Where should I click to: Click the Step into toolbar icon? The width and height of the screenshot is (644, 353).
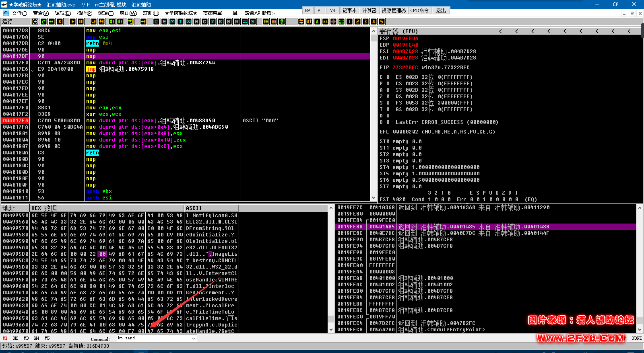point(93,22)
